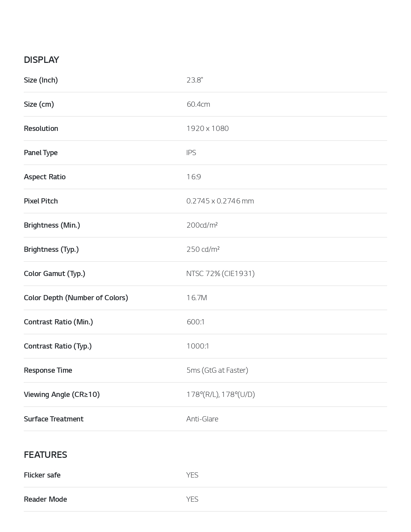The height and width of the screenshot is (532, 411).
Task: Click the 1000:1 typical contrast value
Action: coord(198,346)
